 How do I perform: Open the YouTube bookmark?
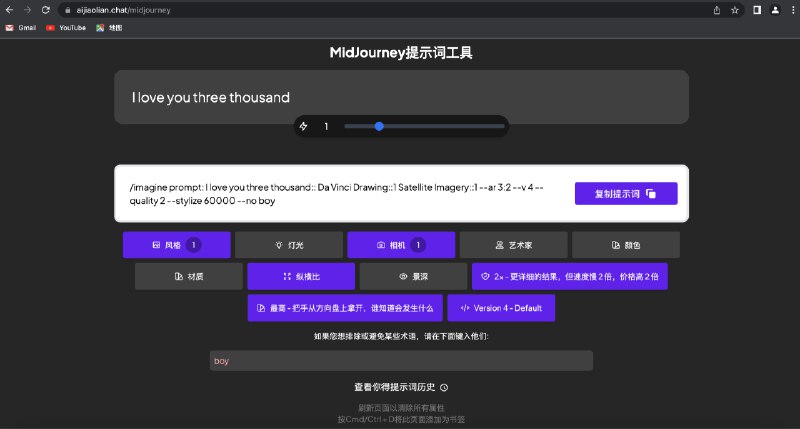point(66,28)
